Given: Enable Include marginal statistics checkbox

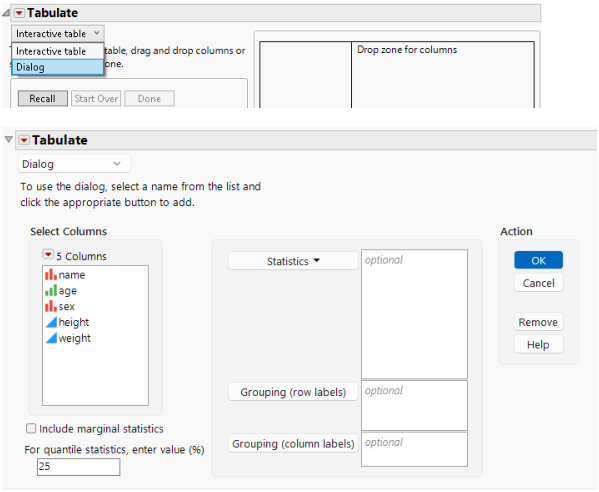Looking at the screenshot, I should pyautogui.click(x=31, y=428).
